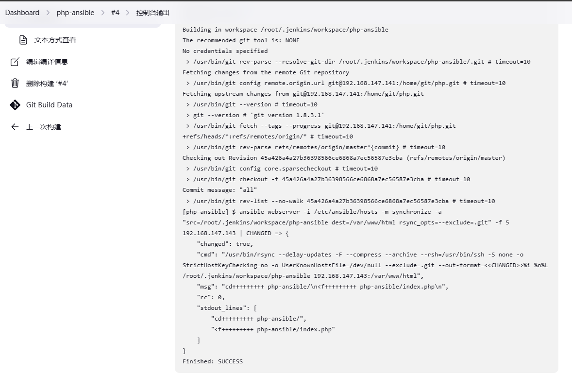The width and height of the screenshot is (572, 392).
Task: Click the trash can icon for 删除构建
Action: 15,83
